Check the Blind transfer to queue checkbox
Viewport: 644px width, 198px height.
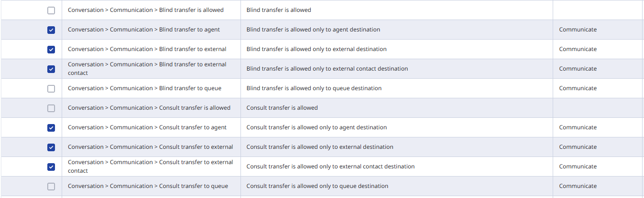coord(51,89)
